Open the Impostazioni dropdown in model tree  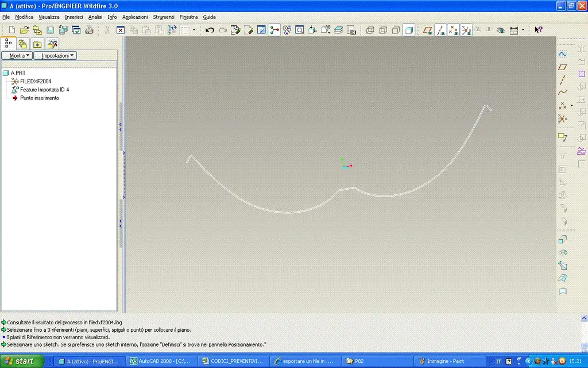pyautogui.click(x=55, y=56)
